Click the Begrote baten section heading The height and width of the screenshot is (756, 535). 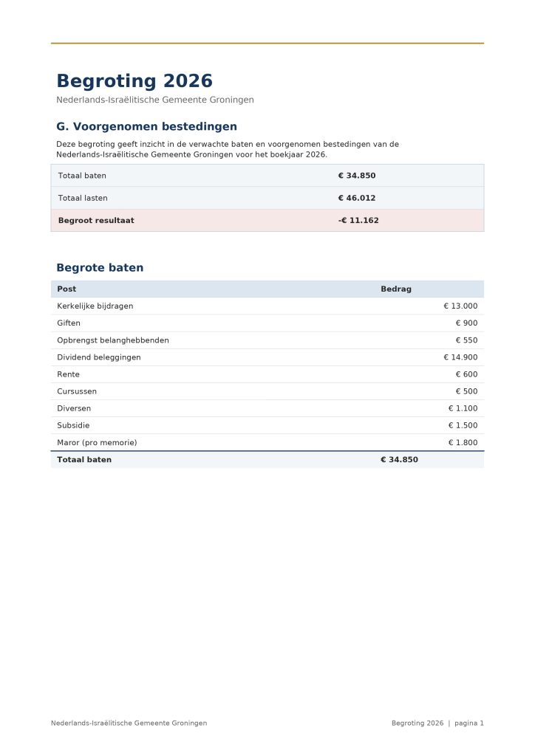[100, 267]
